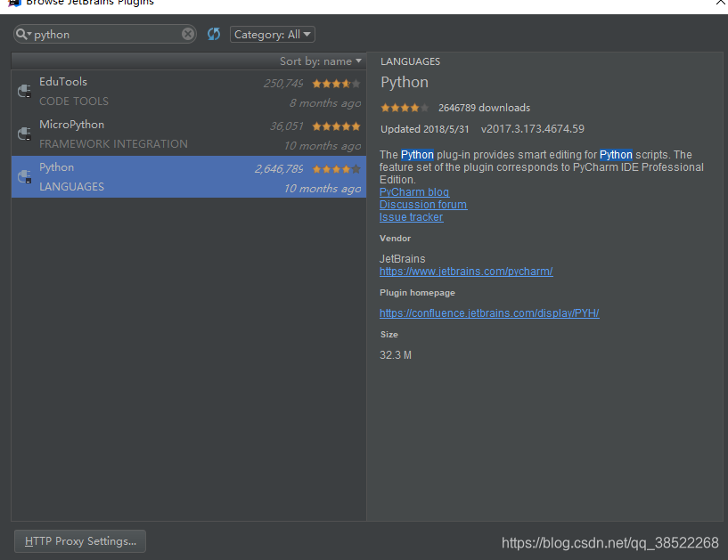Click the 250,749 download count for EduTools
This screenshot has height=560, width=728.
pyautogui.click(x=283, y=84)
